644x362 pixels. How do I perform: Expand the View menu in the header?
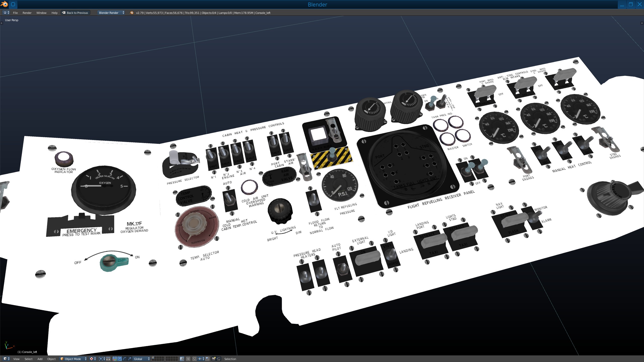pos(16,358)
